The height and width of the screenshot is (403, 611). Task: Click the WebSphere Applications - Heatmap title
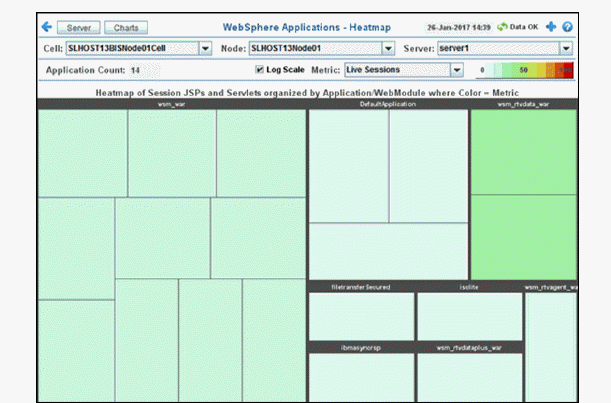click(x=307, y=27)
